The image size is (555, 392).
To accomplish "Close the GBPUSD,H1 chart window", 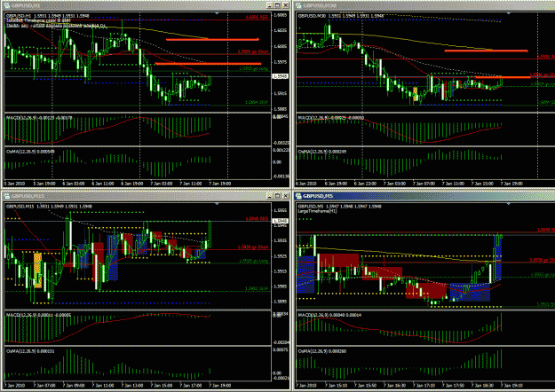I will pos(286,5).
